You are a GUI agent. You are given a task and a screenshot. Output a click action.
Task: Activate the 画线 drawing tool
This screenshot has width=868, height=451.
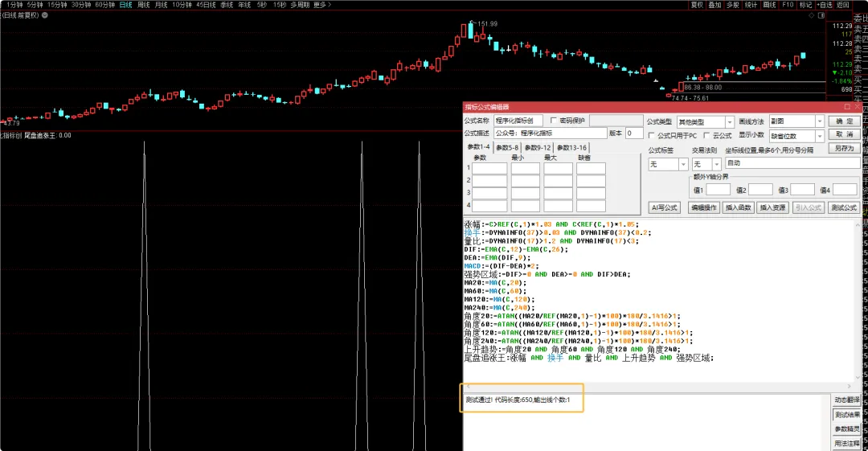(x=769, y=5)
